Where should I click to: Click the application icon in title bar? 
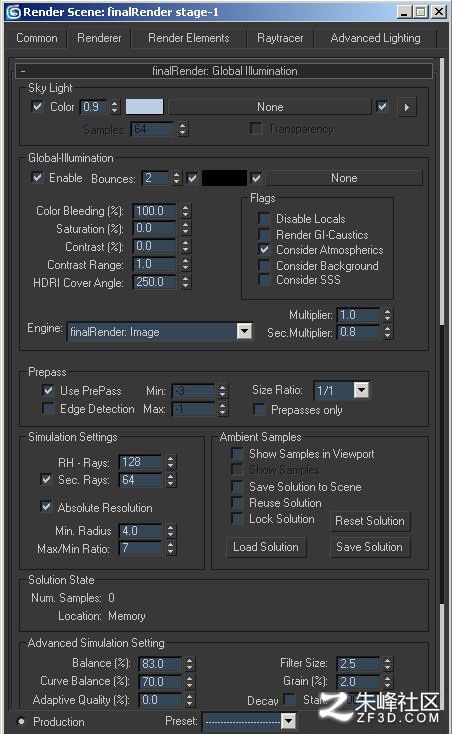click(14, 12)
